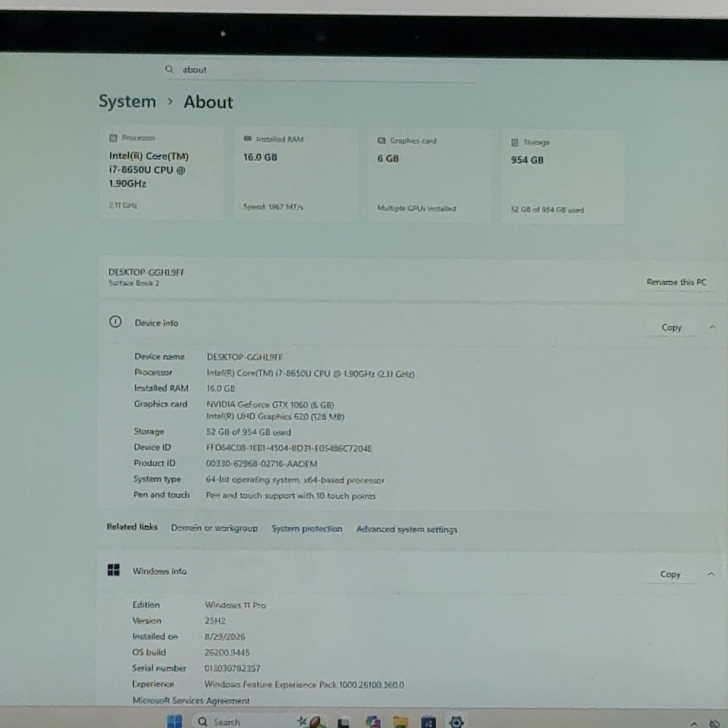728x728 pixels.
Task: Open the Microsoft Services Agreement link
Action: (191, 700)
